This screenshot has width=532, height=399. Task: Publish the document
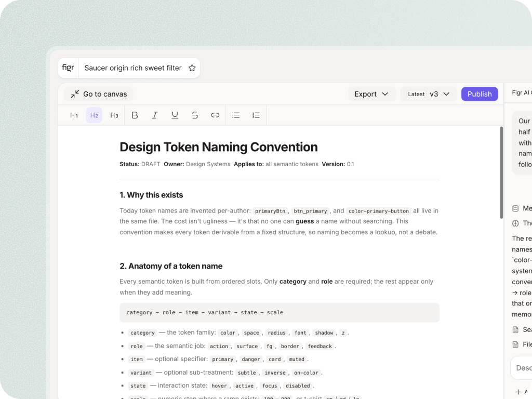pos(480,94)
